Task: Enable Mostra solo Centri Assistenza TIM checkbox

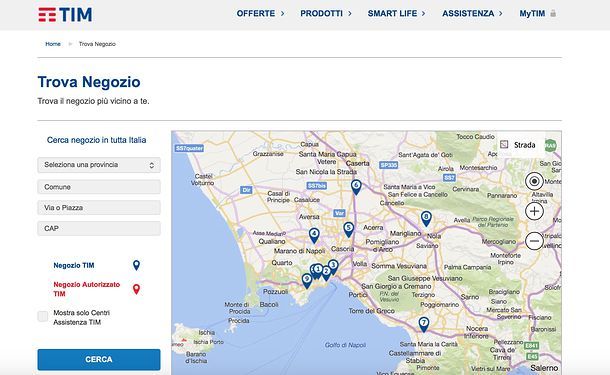Action: (x=43, y=316)
